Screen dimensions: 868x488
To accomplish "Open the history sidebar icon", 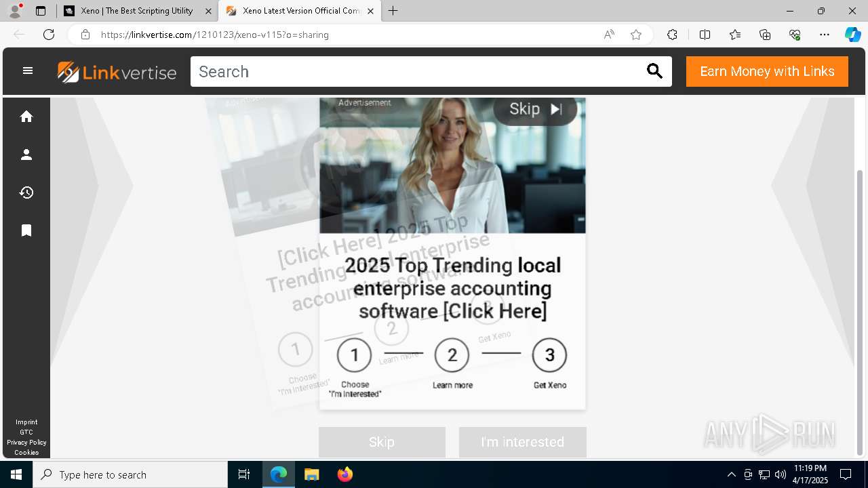I will click(26, 192).
